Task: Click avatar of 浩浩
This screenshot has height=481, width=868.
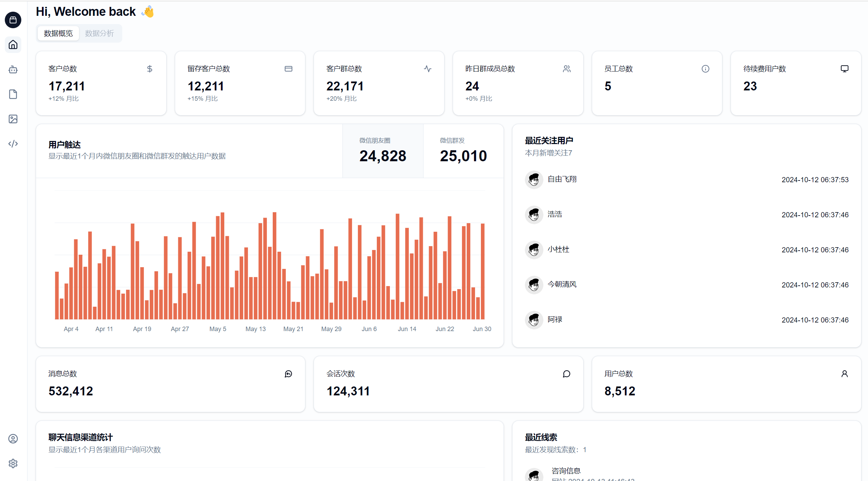Action: [534, 215]
